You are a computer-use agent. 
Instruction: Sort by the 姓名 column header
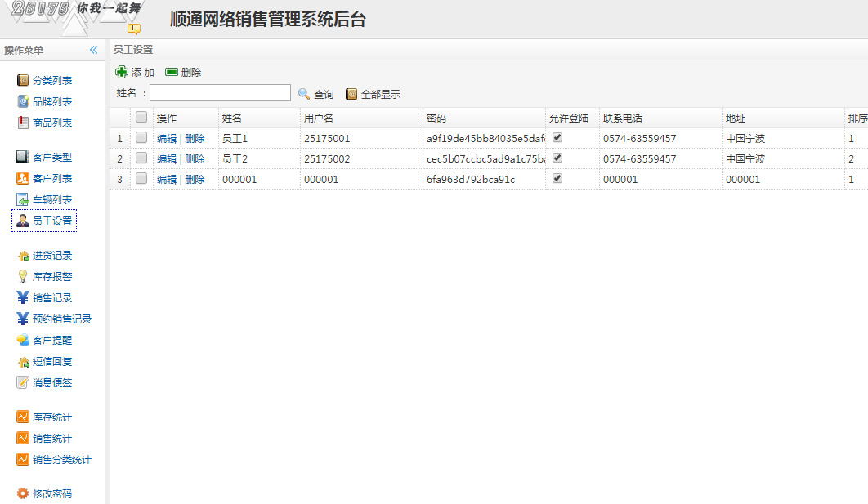[232, 118]
